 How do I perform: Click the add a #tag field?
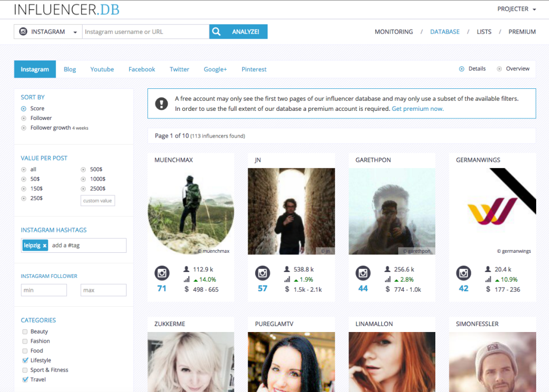coord(87,245)
